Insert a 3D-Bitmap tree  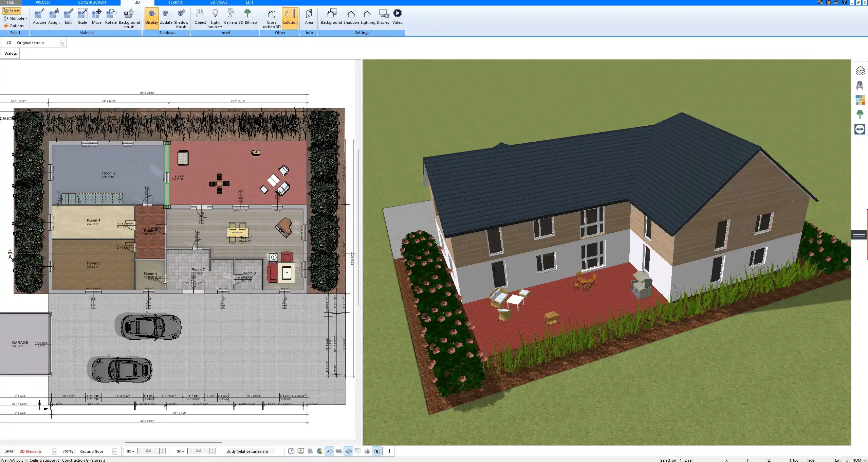click(x=248, y=17)
